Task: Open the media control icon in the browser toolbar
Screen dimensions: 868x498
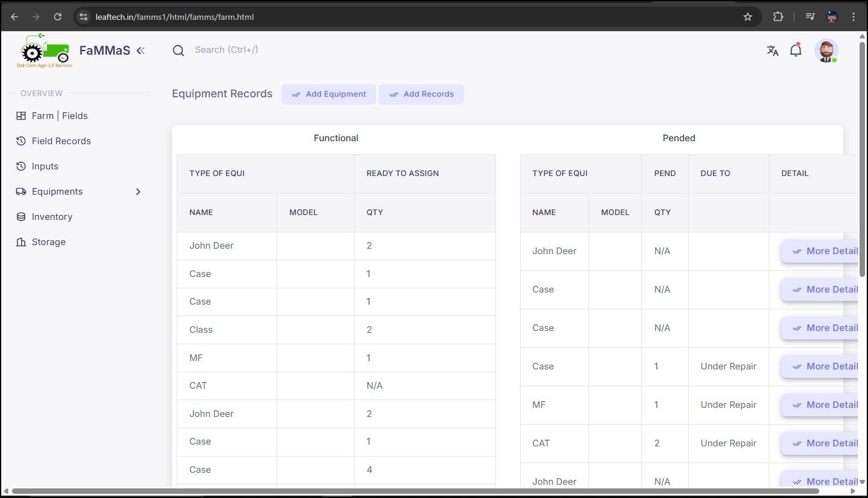Action: pyautogui.click(x=810, y=17)
